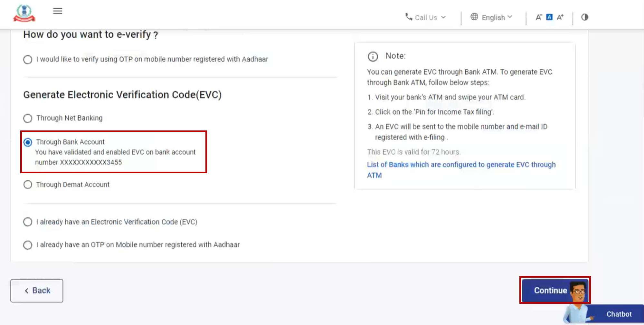Reset font size using the highlighted A icon
644x325 pixels.
(549, 17)
